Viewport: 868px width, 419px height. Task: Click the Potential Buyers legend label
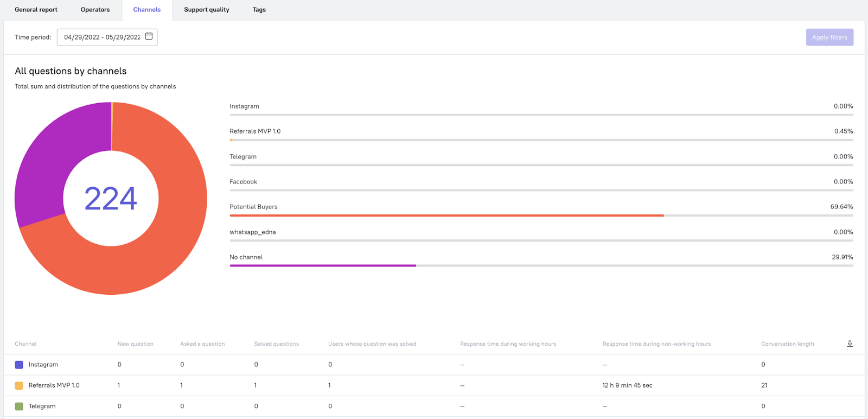(253, 207)
